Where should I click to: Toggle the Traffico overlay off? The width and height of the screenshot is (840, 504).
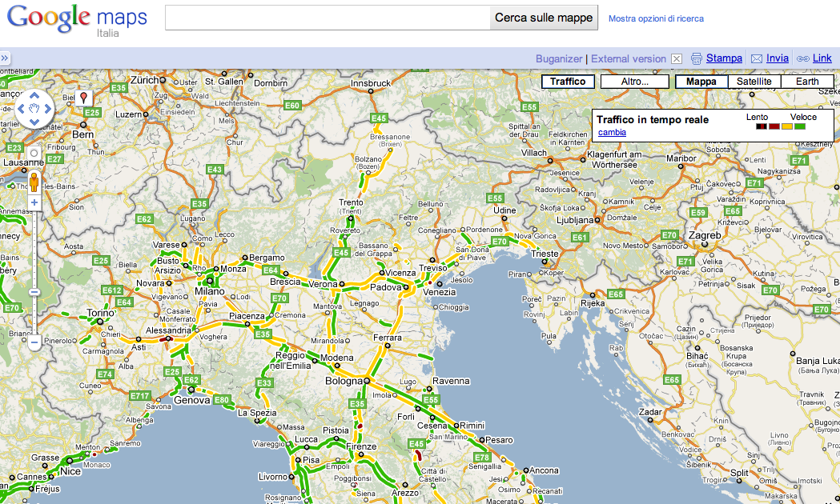pos(569,82)
